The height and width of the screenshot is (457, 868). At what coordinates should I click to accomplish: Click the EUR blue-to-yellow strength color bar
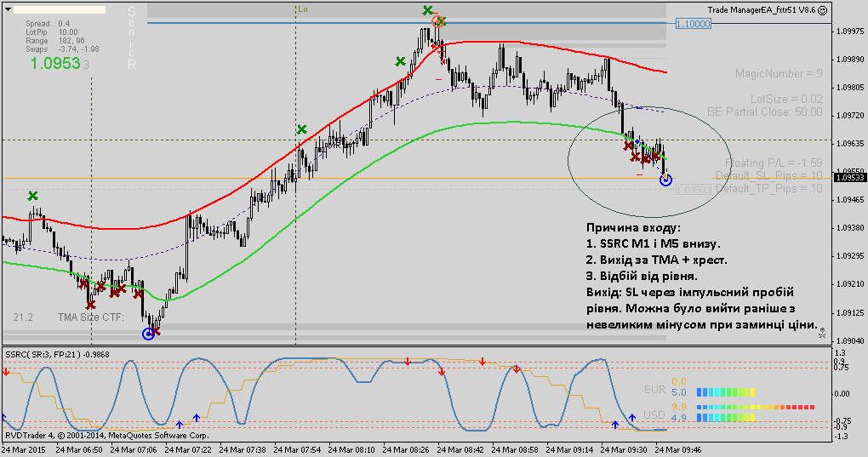tap(726, 392)
